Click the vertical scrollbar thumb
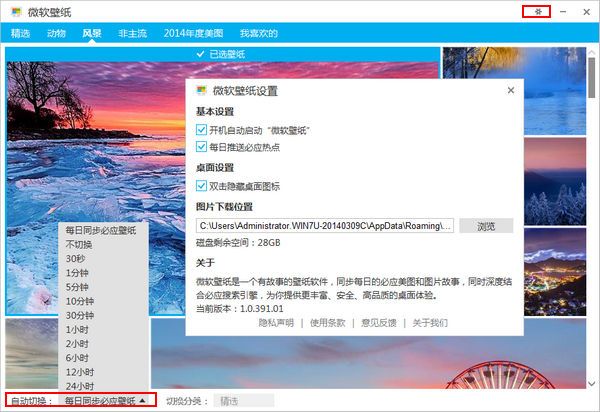Screen dimensions: 600x412 click(592, 78)
